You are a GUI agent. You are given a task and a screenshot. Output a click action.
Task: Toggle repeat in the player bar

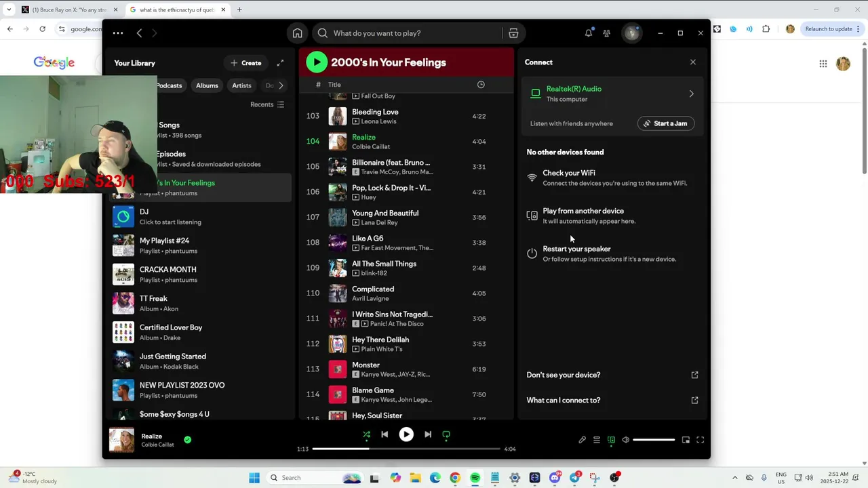(446, 434)
